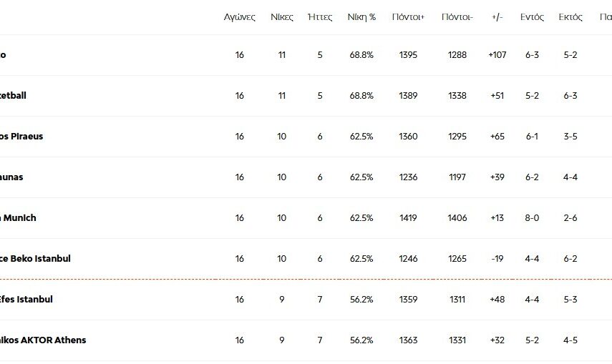The height and width of the screenshot is (364, 612).
Task: Click the Πόντοι+ column header
Action: pos(408,17)
